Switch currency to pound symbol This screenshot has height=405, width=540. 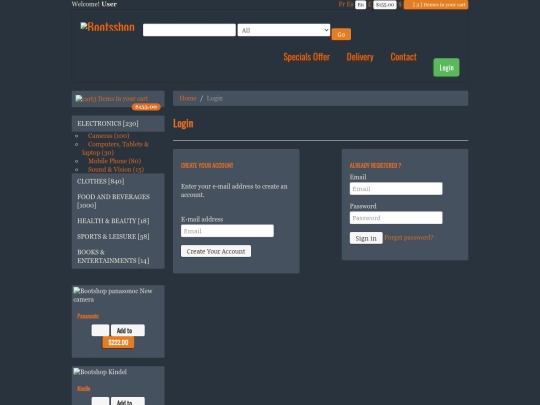pos(370,4)
